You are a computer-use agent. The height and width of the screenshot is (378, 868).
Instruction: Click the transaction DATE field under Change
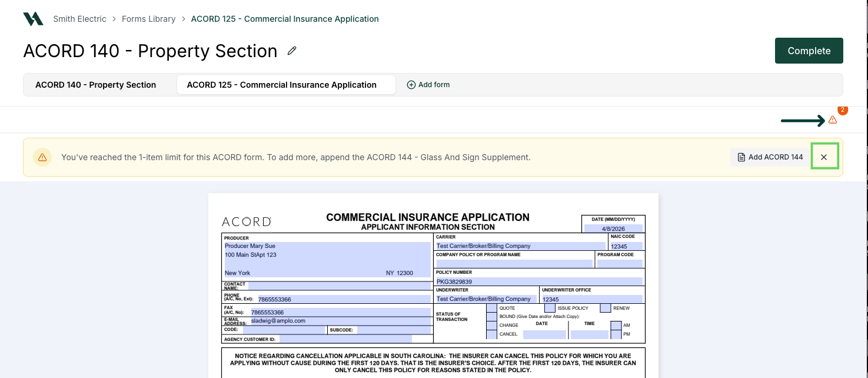[x=544, y=334]
